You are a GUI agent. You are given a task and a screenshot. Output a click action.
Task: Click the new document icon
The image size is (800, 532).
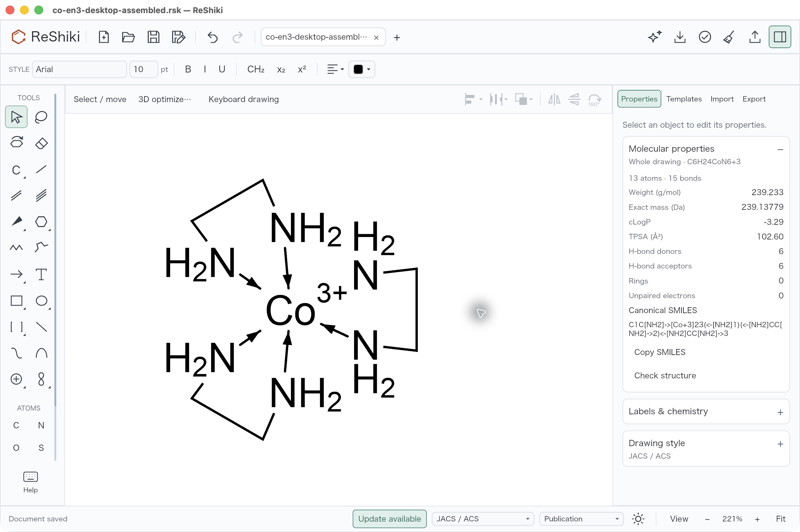tap(103, 37)
